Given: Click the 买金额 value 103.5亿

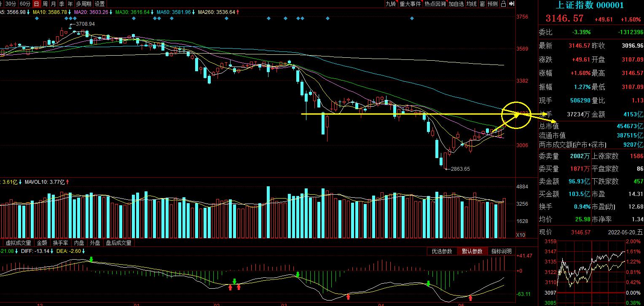Looking at the screenshot, I should coord(580,194).
